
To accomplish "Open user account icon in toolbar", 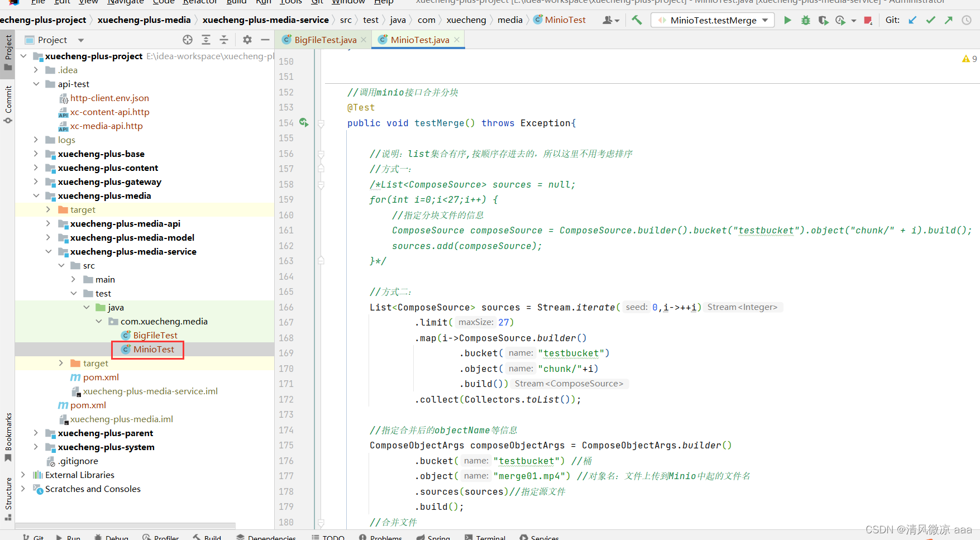I will [611, 20].
